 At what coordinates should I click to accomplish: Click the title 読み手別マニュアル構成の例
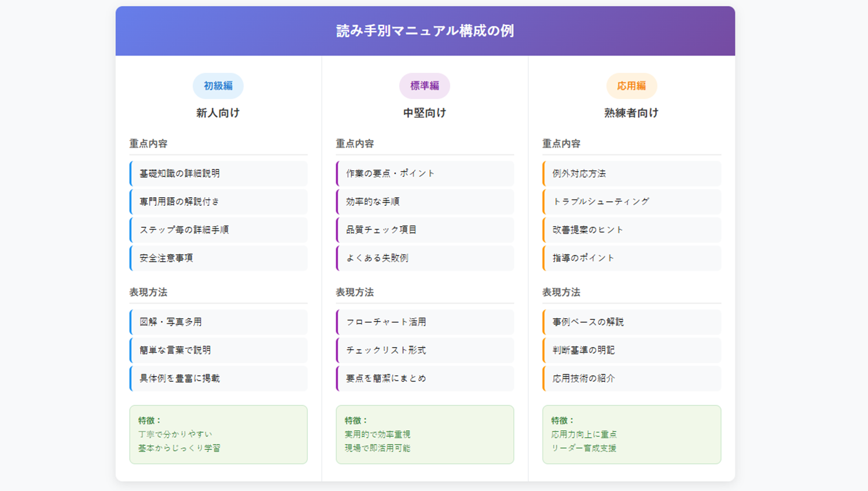pos(425,31)
